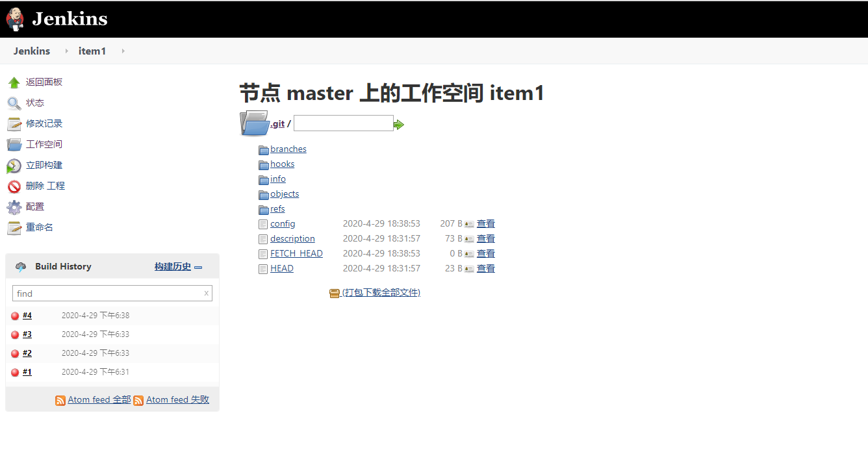Click the green up arrow icon for 返回面板
Screen dimensions: 868x476
pyautogui.click(x=14, y=82)
